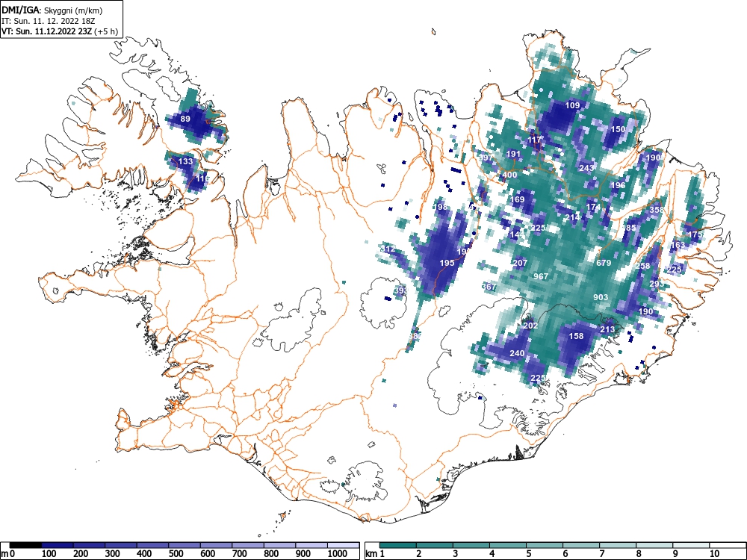This screenshot has height=560, width=747.
Task: Click the 213 visibility value on map
Action: pos(607,329)
